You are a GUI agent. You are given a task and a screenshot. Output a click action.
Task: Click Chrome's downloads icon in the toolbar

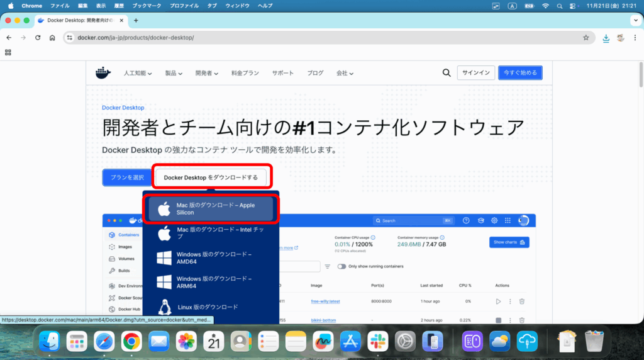click(606, 38)
